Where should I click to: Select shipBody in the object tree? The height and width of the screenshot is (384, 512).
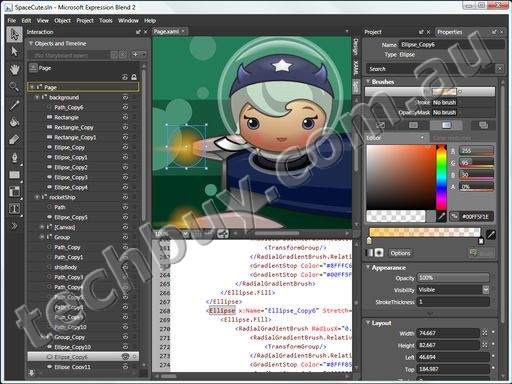tap(66, 267)
